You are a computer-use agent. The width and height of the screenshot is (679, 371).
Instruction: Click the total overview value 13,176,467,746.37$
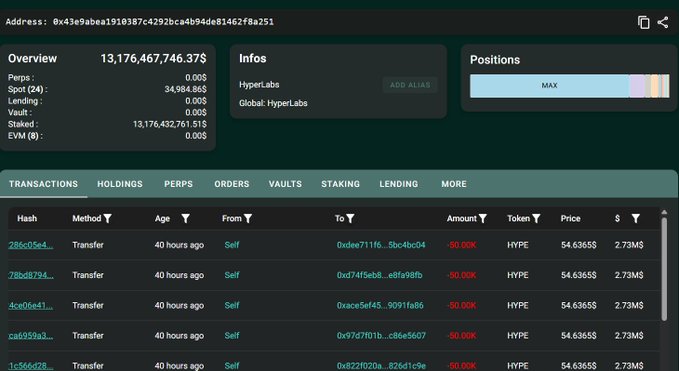[x=153, y=58]
